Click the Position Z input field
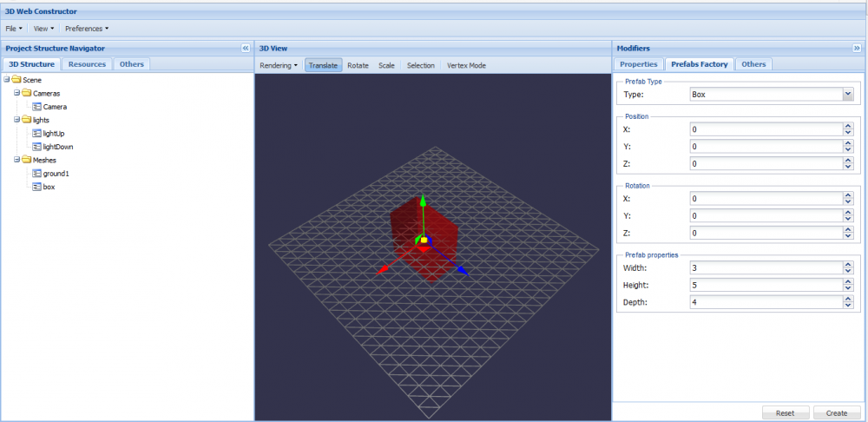 tap(766, 164)
